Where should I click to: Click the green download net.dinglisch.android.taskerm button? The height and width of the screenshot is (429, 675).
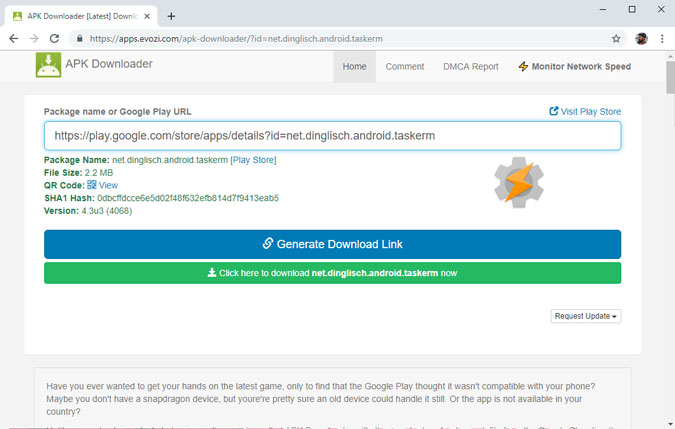332,273
